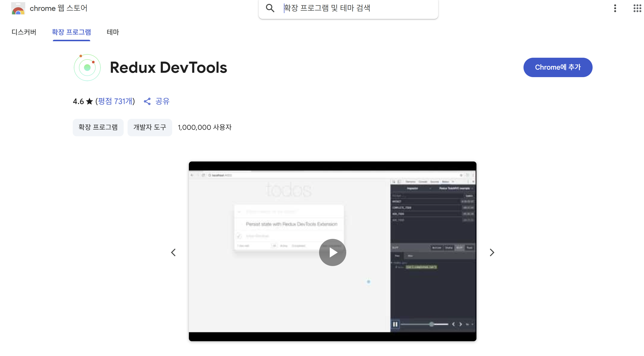The width and height of the screenshot is (644, 356).
Task: Open the 디스커버 tab
Action: 24,32
